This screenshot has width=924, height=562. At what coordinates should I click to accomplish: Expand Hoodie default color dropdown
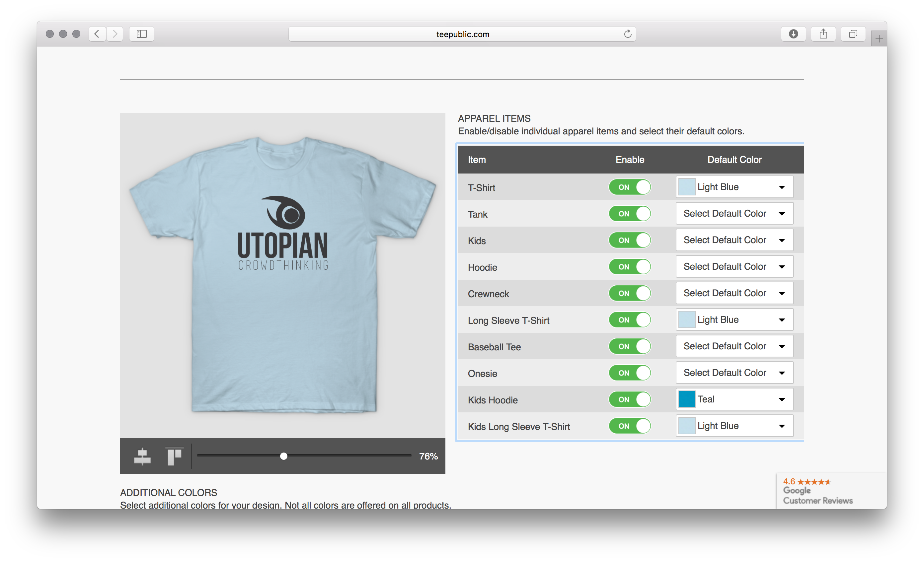[x=734, y=266]
